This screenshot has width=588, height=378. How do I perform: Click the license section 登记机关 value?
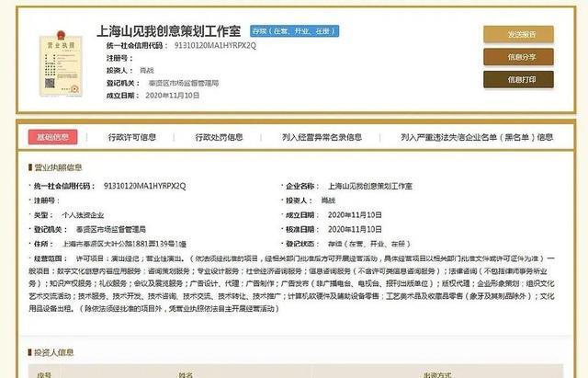tap(111, 229)
